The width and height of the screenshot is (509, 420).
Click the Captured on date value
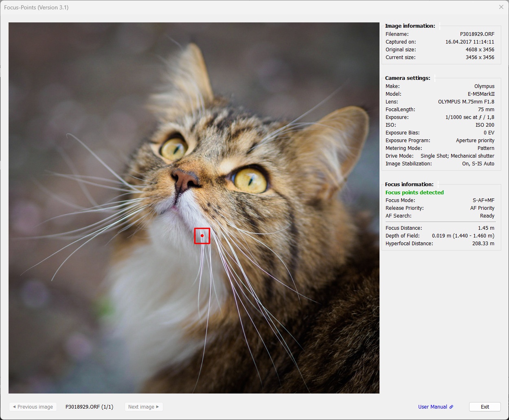point(470,42)
